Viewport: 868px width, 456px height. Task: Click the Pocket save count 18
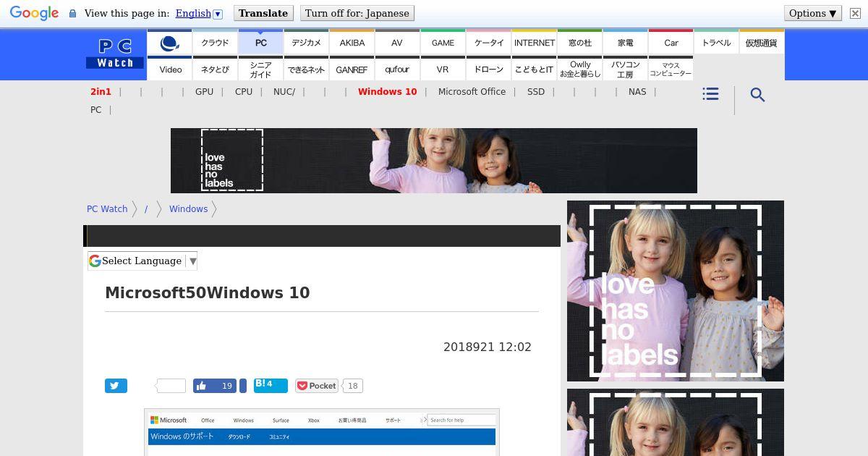(352, 386)
